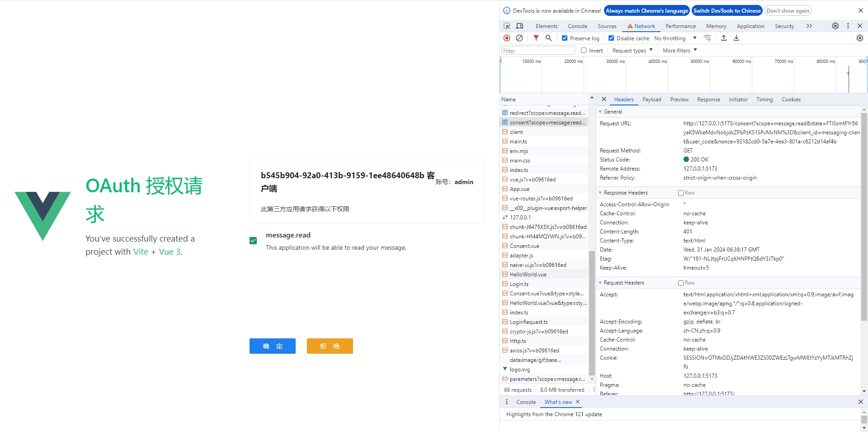Click the blue 确定 confirm button

click(273, 346)
